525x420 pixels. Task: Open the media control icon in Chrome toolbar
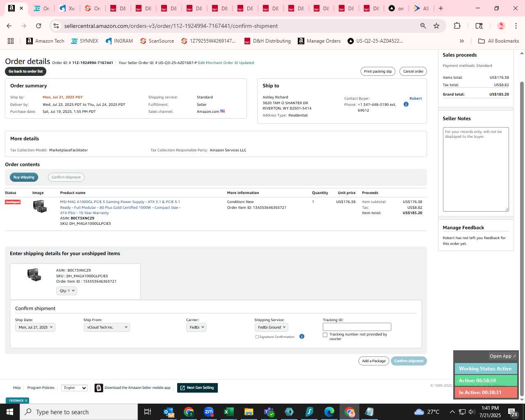(x=479, y=26)
